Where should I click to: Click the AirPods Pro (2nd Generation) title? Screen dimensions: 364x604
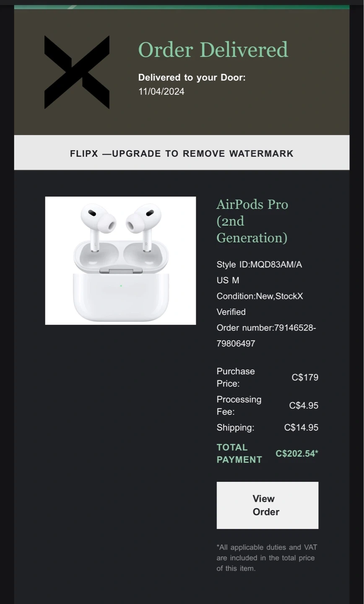click(252, 221)
